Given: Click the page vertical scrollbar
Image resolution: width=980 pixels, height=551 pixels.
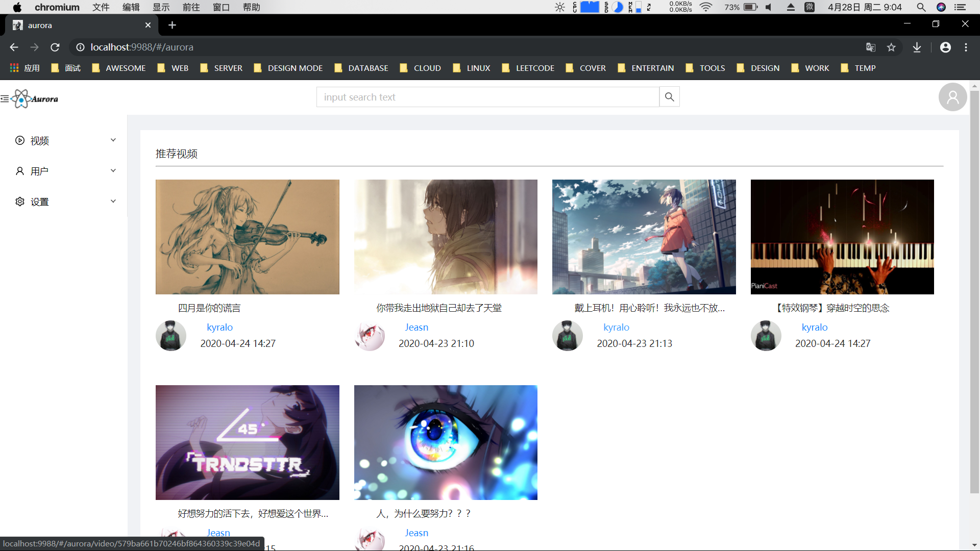Looking at the screenshot, I should pyautogui.click(x=974, y=291).
